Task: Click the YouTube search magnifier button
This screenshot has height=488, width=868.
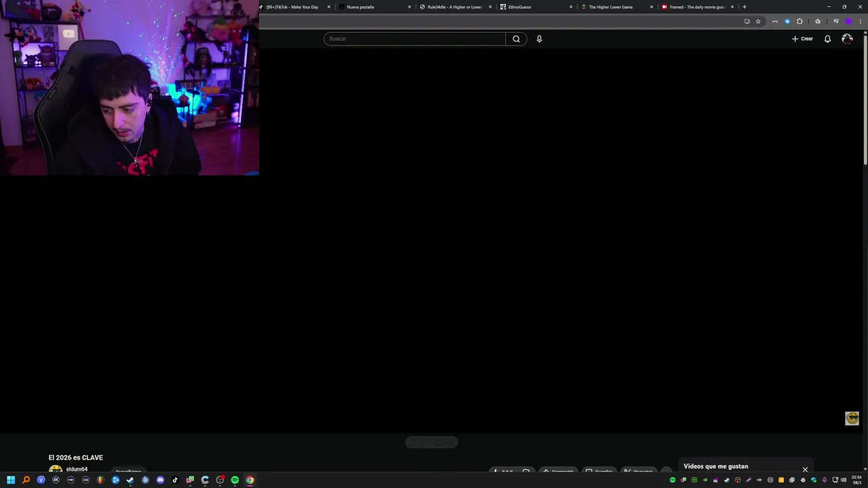Action: tap(516, 39)
